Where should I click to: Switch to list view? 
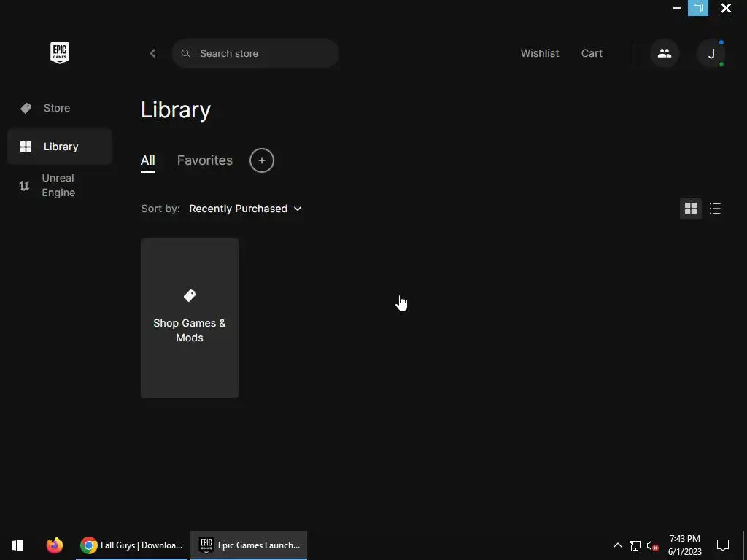(715, 209)
